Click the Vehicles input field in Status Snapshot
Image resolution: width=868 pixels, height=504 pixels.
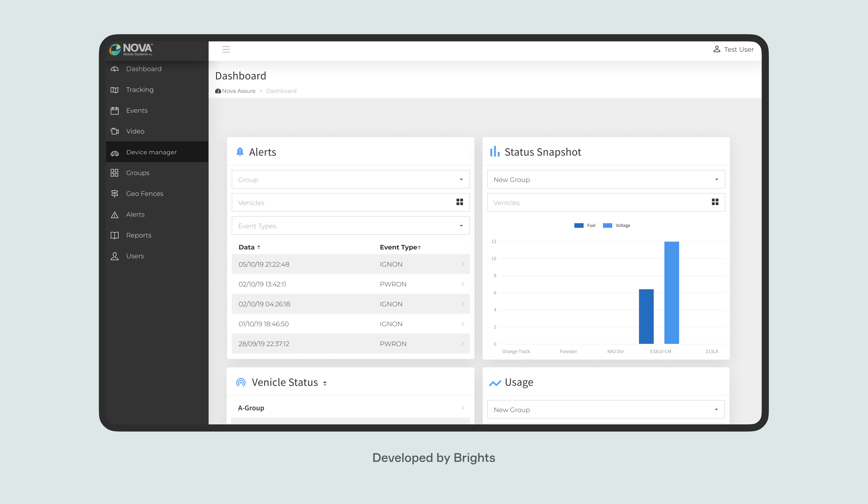click(586, 202)
